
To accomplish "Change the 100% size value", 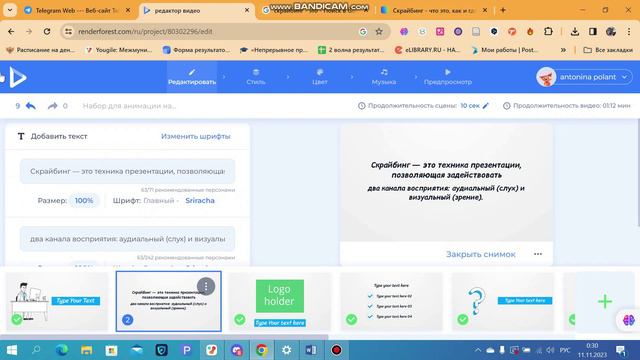I will tap(84, 200).
